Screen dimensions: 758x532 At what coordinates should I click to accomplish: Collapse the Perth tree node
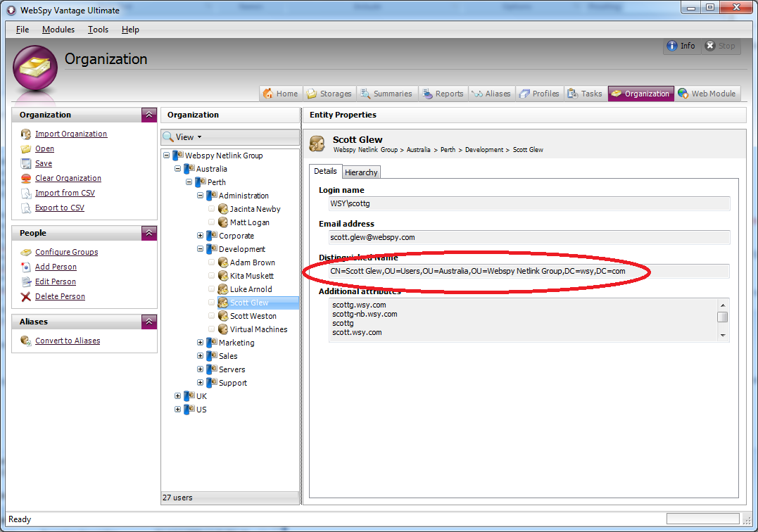[189, 182]
